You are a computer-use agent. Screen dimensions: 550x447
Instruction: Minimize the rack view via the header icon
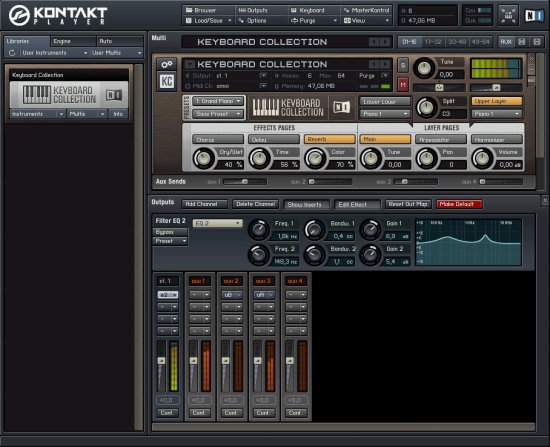(x=508, y=15)
